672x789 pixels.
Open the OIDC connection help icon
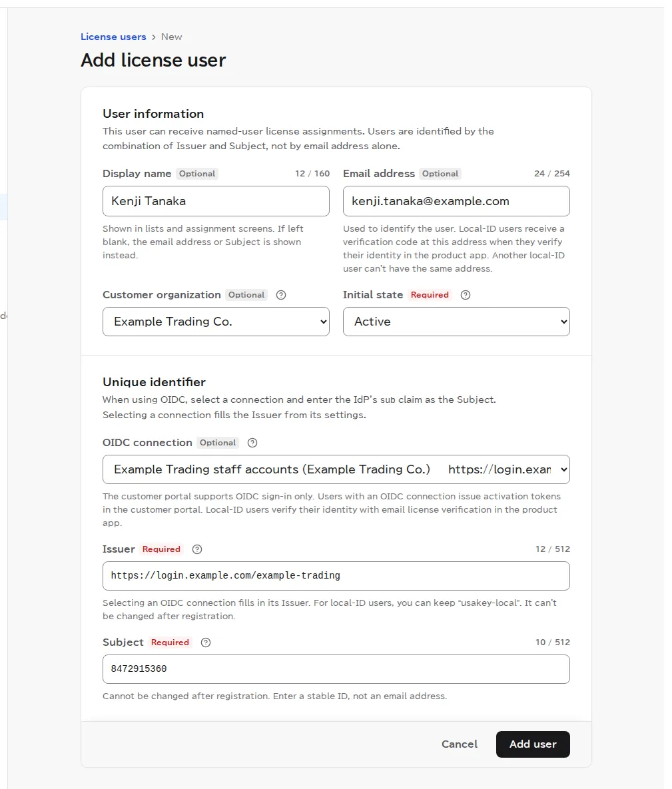click(x=252, y=443)
